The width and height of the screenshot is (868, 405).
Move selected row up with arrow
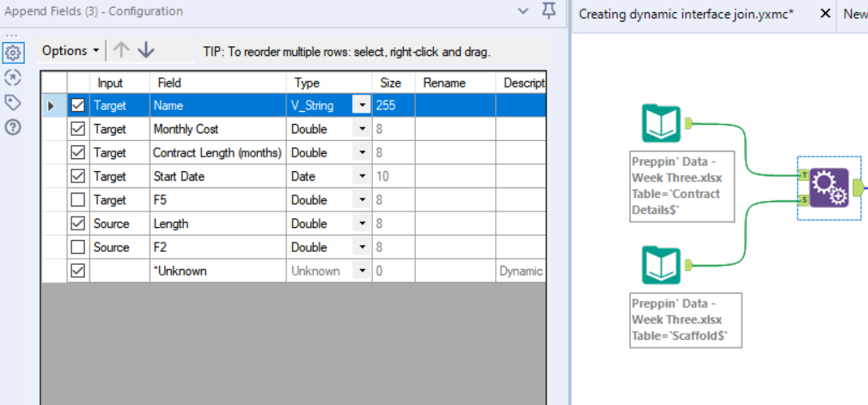tap(121, 50)
